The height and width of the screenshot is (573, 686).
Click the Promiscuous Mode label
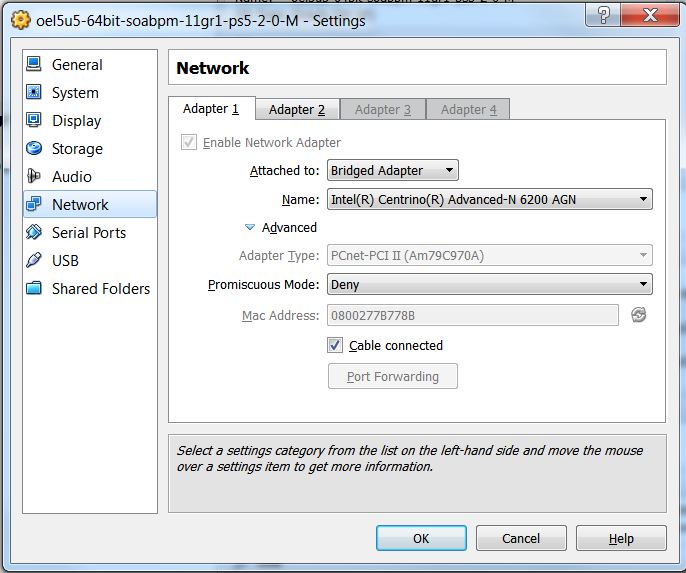(x=263, y=285)
